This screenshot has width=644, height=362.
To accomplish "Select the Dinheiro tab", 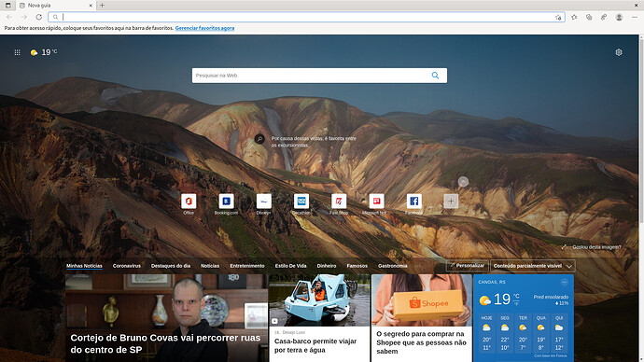I will point(327,266).
